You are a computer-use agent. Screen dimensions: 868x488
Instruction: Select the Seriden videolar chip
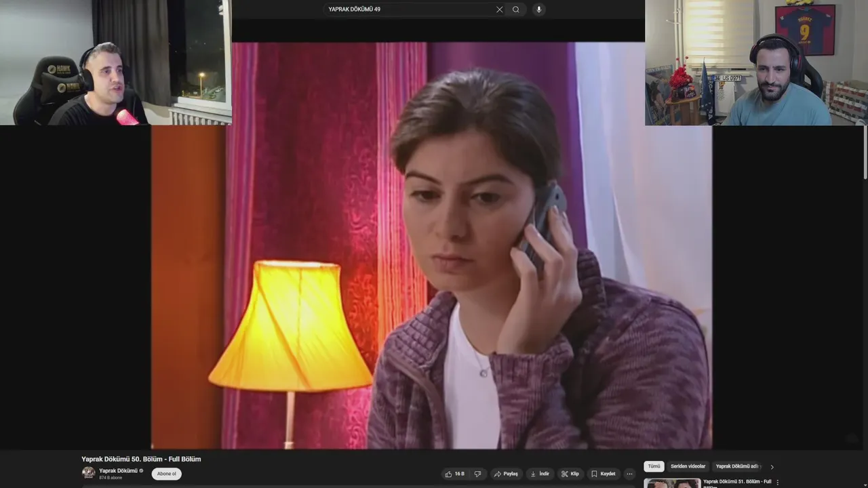click(688, 466)
